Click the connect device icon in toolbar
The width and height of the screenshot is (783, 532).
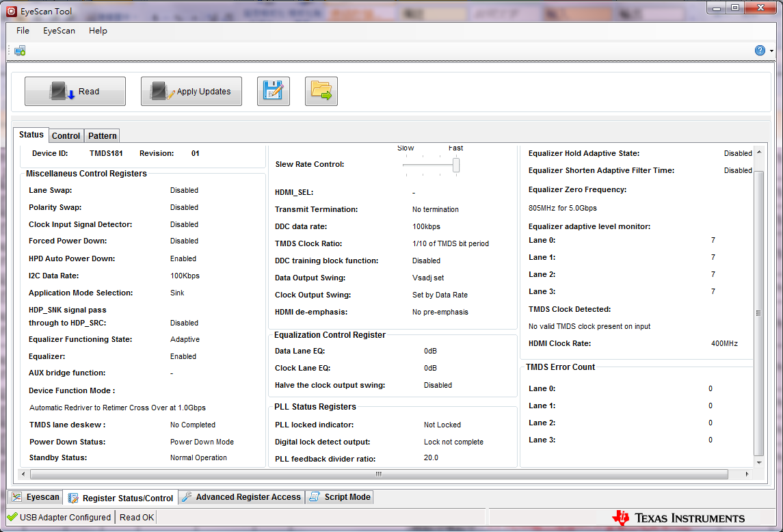20,51
